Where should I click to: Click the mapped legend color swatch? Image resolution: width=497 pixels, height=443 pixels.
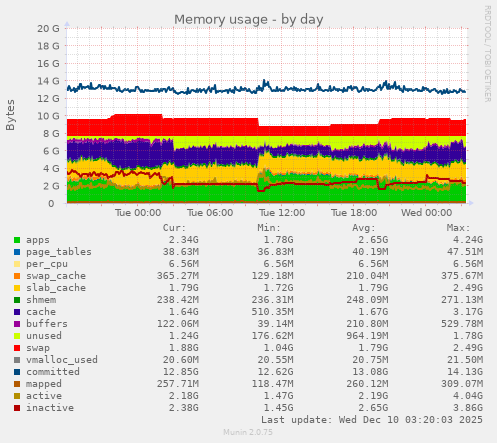click(x=17, y=384)
